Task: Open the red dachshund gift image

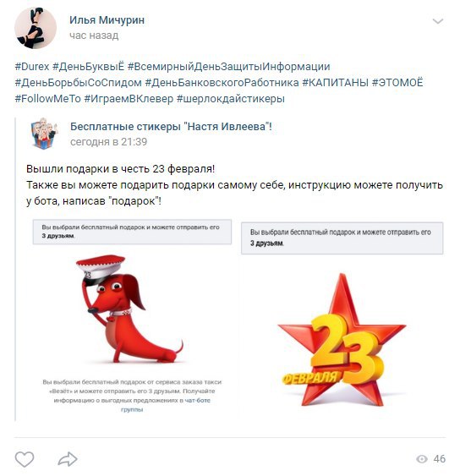Action: click(x=132, y=316)
